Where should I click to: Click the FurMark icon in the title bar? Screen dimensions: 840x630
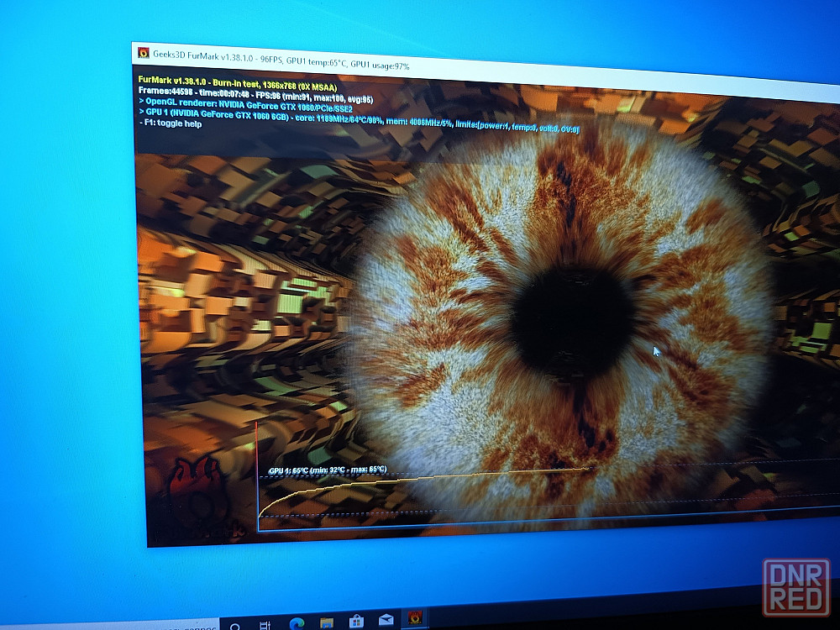143,52
